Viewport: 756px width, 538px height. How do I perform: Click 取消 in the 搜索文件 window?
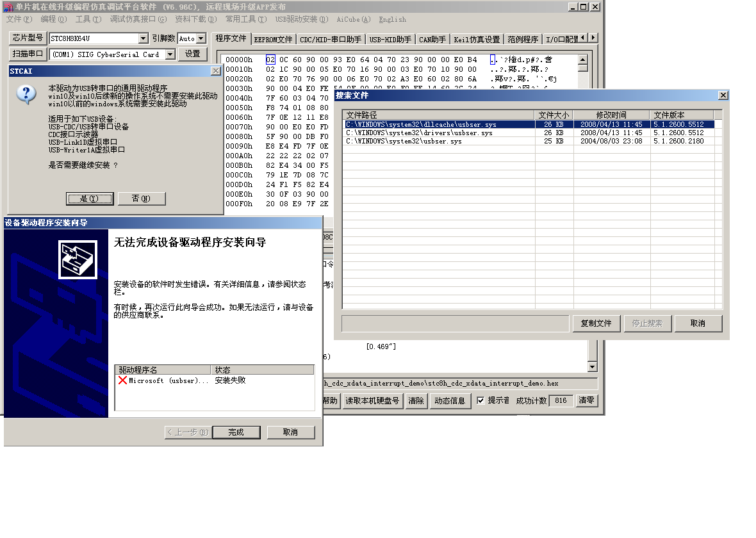[698, 323]
